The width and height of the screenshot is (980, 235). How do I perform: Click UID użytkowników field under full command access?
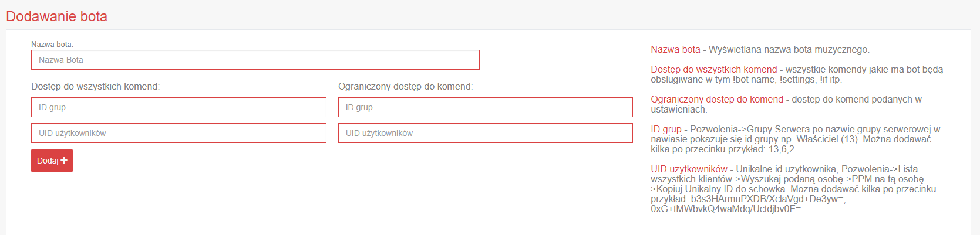[179, 133]
